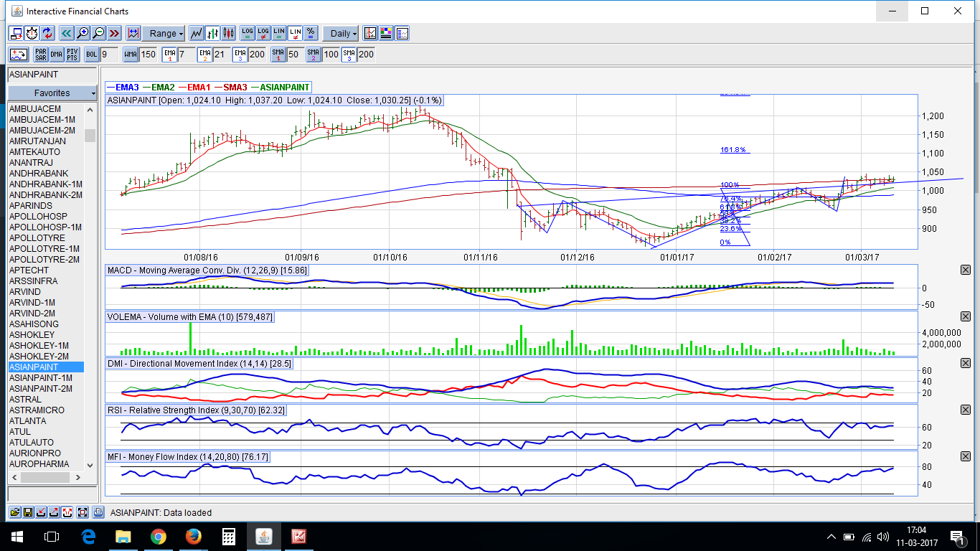The width and height of the screenshot is (980, 551).
Task: Toggle the LIN equal scale button
Action: tap(279, 34)
